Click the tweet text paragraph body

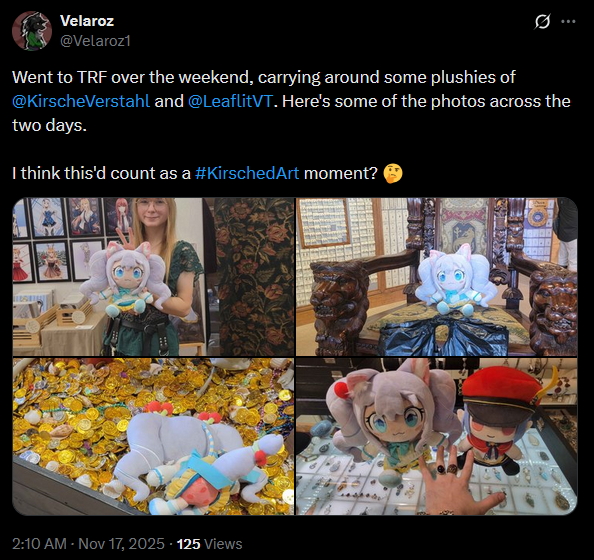pos(291,125)
